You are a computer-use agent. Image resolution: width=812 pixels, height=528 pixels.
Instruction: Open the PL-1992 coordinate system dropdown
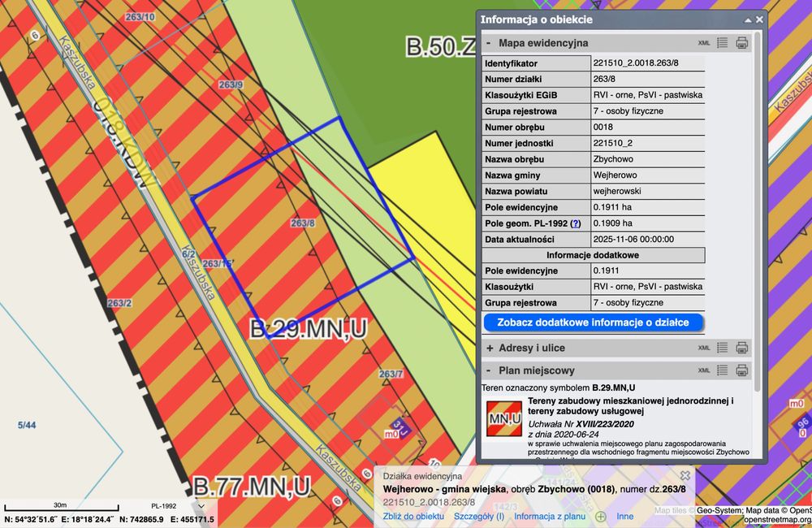tap(201, 506)
